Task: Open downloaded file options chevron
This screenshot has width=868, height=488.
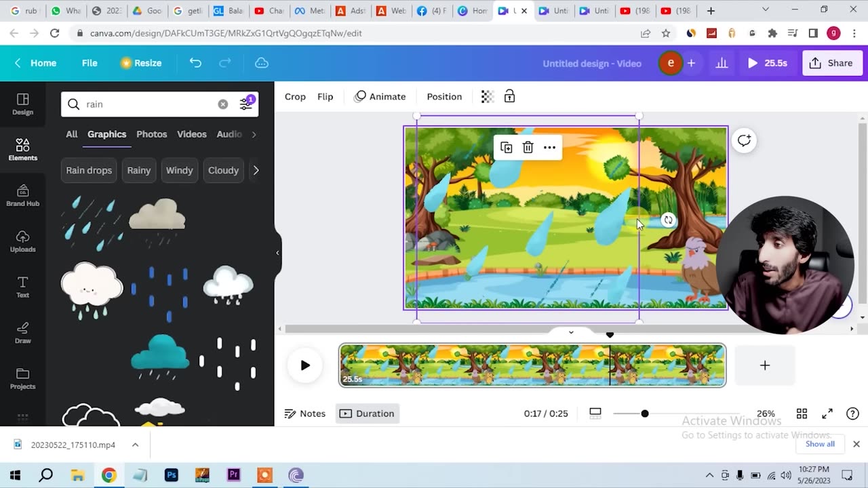Action: 135,445
